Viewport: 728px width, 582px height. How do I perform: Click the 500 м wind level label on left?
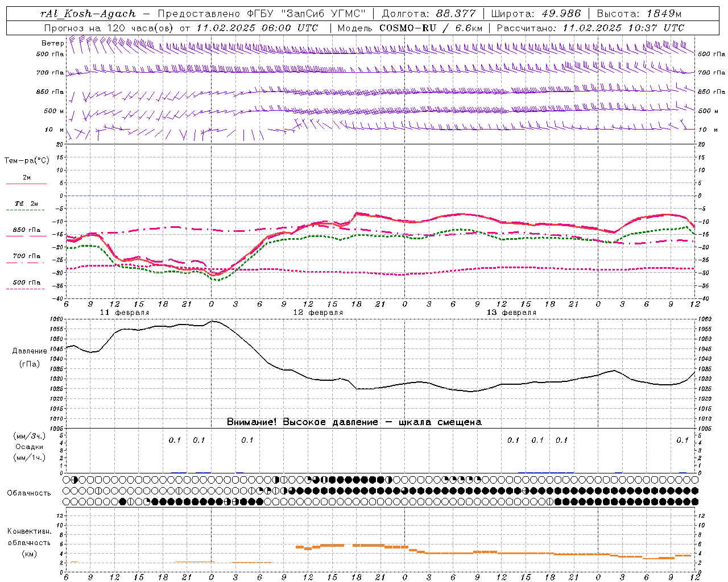click(54, 111)
